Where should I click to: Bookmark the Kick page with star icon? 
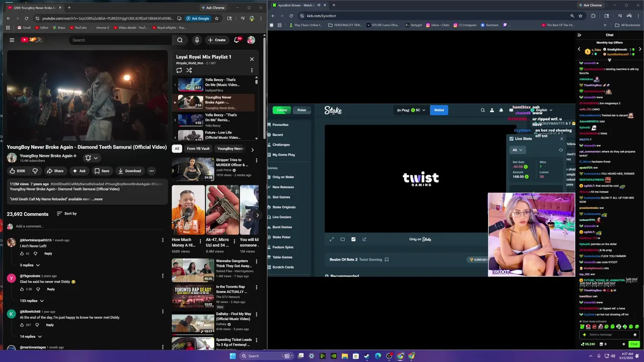coord(581,16)
